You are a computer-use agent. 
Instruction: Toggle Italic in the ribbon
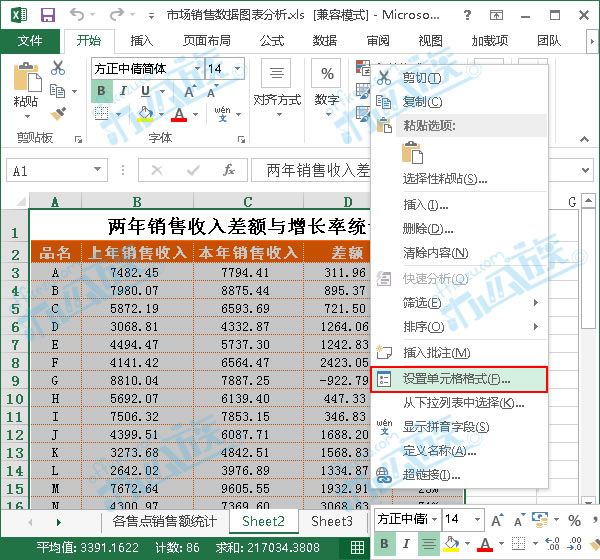tap(123, 91)
